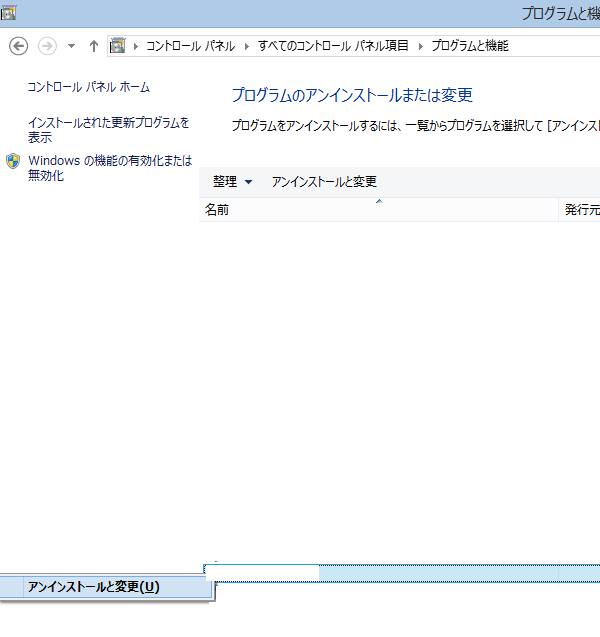Viewport: 600px width, 637px height.
Task: Expand the arrow before プログラムと機能 breadcrumb
Action: (420, 46)
